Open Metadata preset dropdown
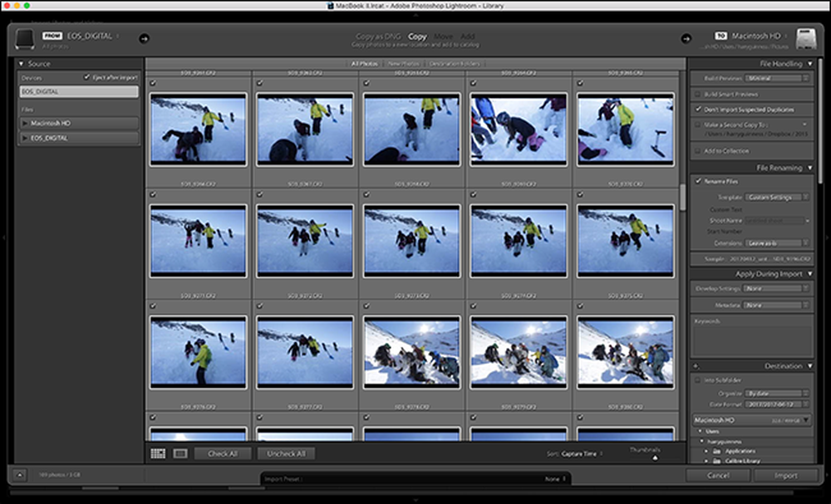 777,305
